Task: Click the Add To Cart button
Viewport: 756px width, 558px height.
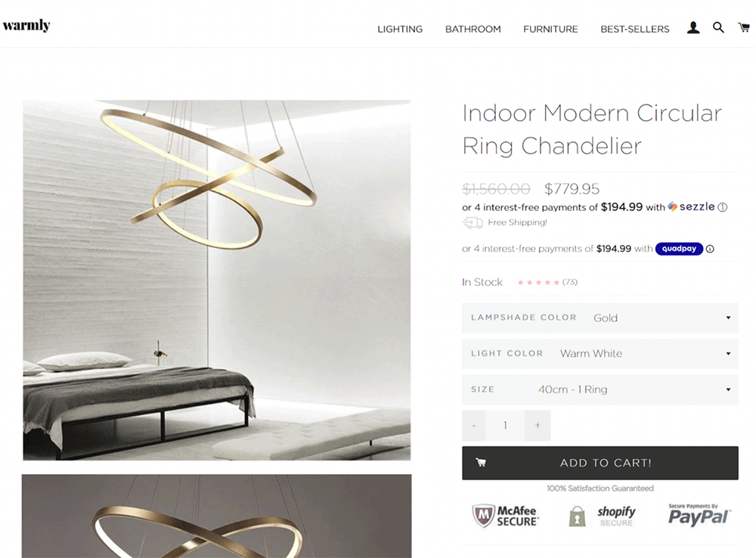Action: tap(600, 463)
